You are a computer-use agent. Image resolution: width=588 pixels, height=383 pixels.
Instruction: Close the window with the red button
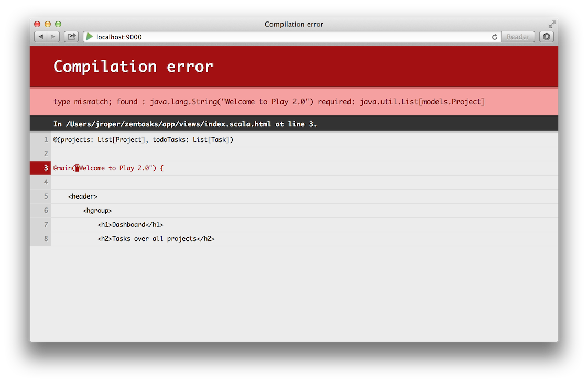click(37, 24)
